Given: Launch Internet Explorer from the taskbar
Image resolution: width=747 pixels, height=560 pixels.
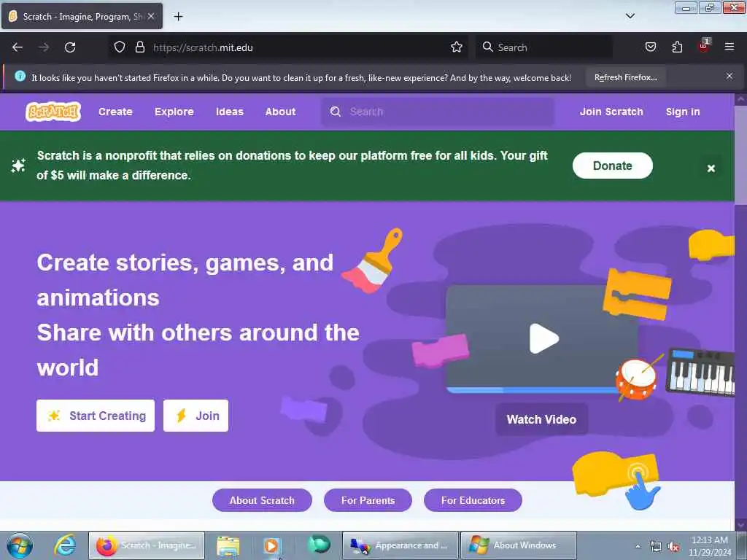Looking at the screenshot, I should click(x=64, y=545).
